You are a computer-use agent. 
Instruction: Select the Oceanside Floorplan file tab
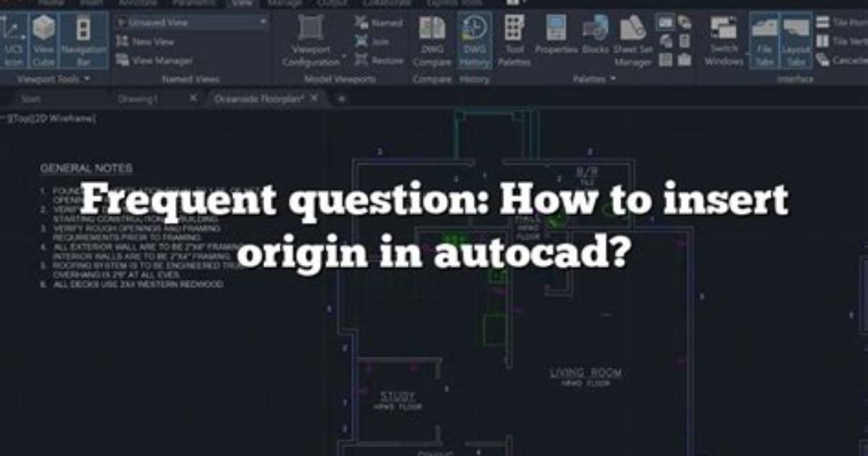tap(258, 99)
